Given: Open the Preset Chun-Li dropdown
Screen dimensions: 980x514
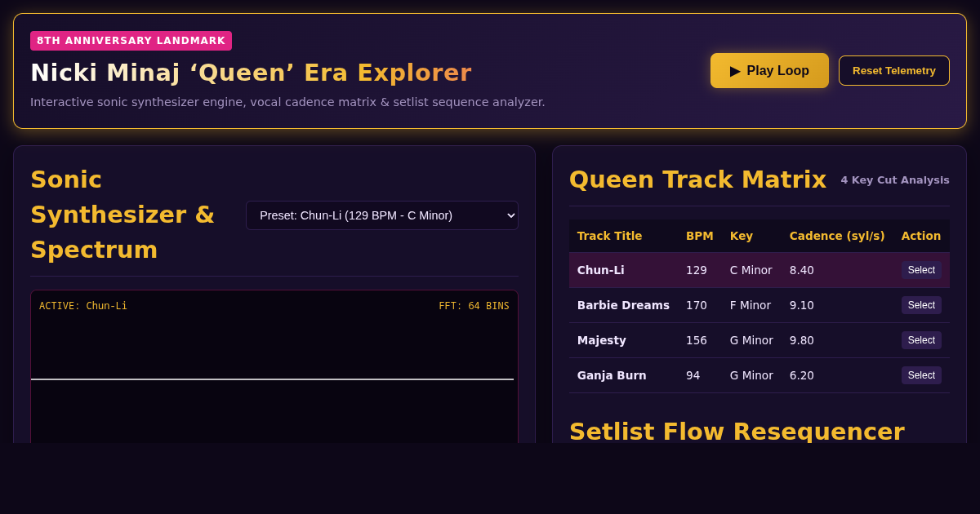Looking at the screenshot, I should [x=382, y=215].
